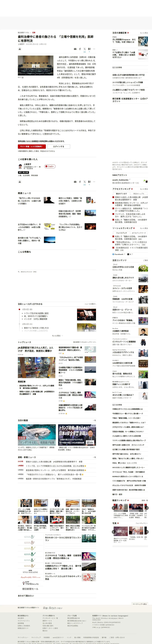Open headline トランプ氏が米大統領に就任
The width and height of the screenshot is (152, 644).
36,313
